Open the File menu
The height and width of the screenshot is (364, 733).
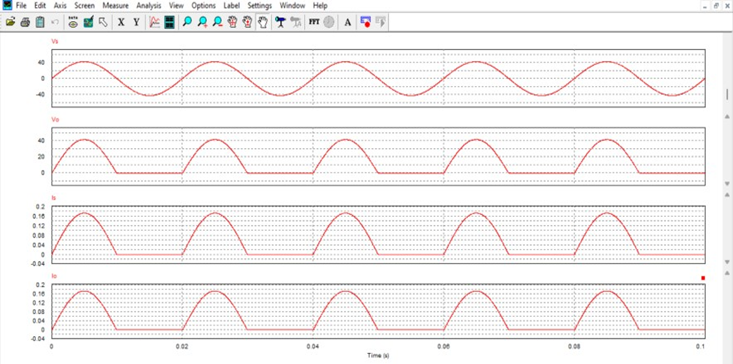(x=21, y=6)
